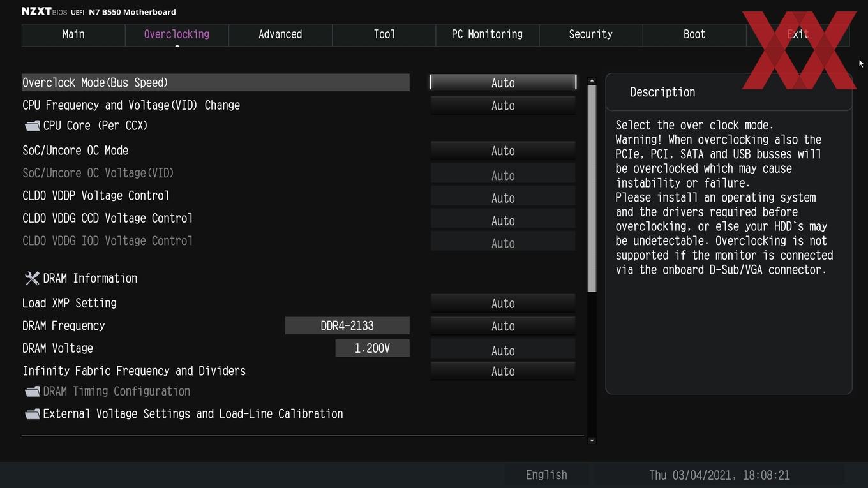This screenshot has height=488, width=868.
Task: Open the DRAM Timing Configuration folder icon
Action: point(32,392)
